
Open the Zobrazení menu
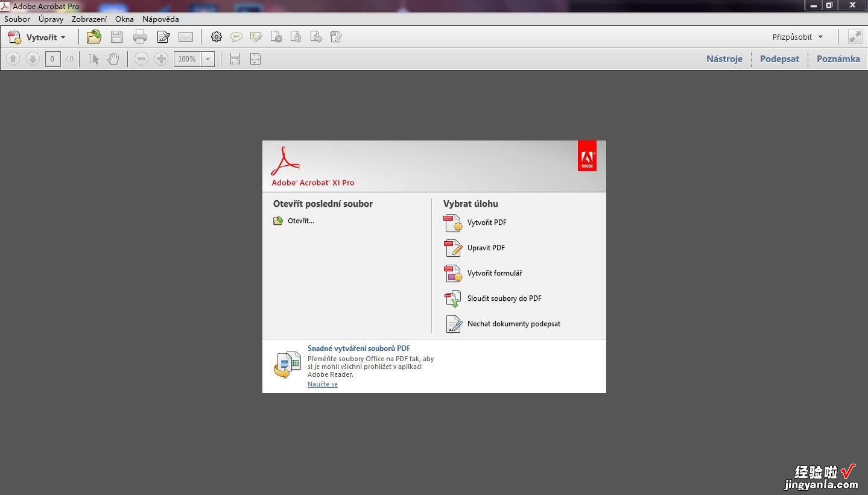pos(89,19)
